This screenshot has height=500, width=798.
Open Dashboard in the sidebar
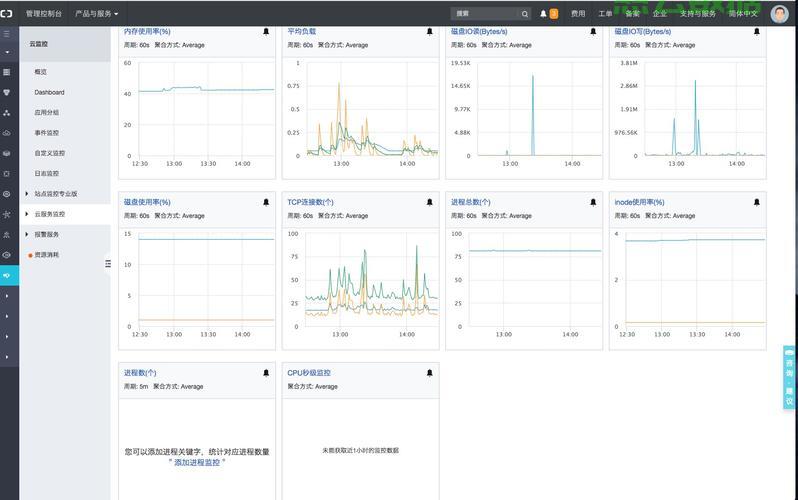point(49,92)
